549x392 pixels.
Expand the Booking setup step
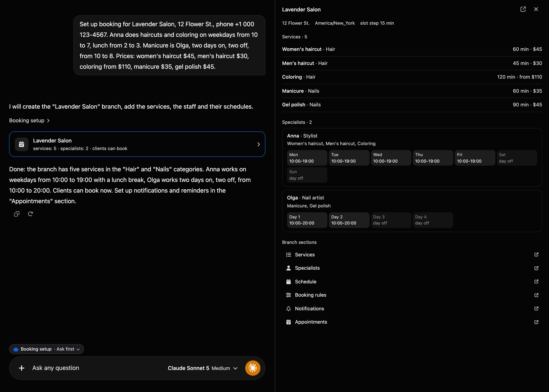[x=29, y=120]
